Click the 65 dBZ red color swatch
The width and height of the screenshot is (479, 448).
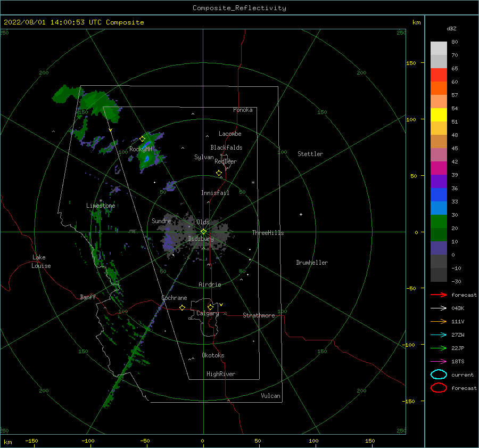[439, 75]
